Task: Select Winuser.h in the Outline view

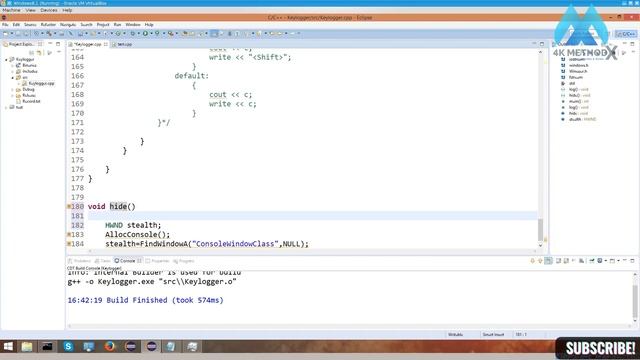Action: click(x=578, y=71)
